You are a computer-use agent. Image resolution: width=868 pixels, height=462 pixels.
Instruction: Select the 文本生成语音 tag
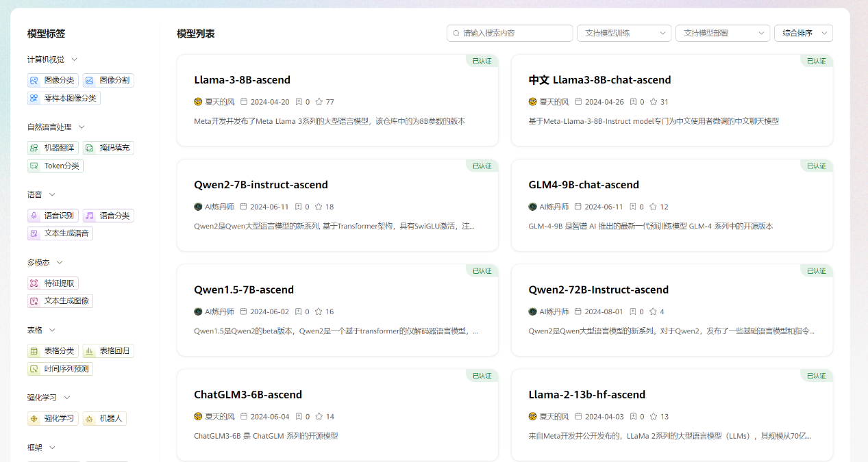(60, 233)
